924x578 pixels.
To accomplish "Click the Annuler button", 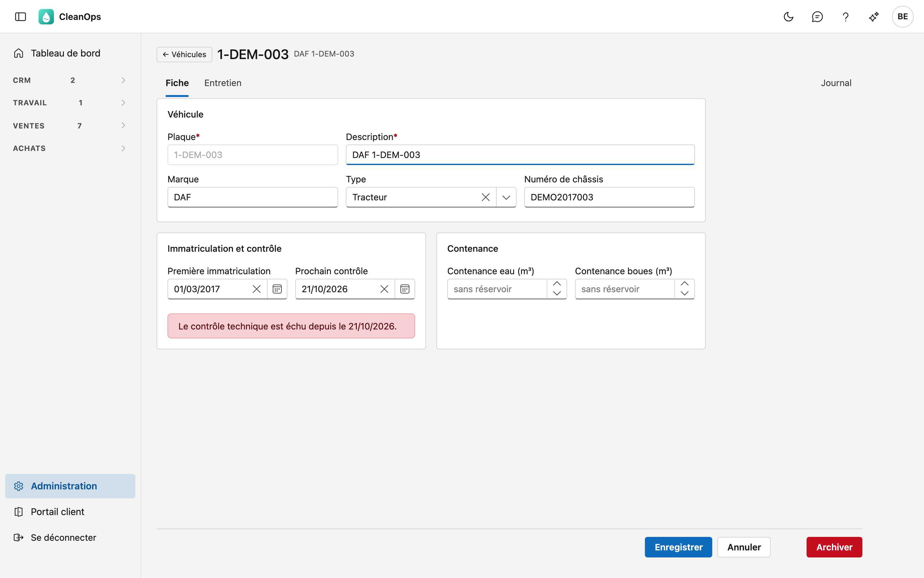I will click(744, 547).
